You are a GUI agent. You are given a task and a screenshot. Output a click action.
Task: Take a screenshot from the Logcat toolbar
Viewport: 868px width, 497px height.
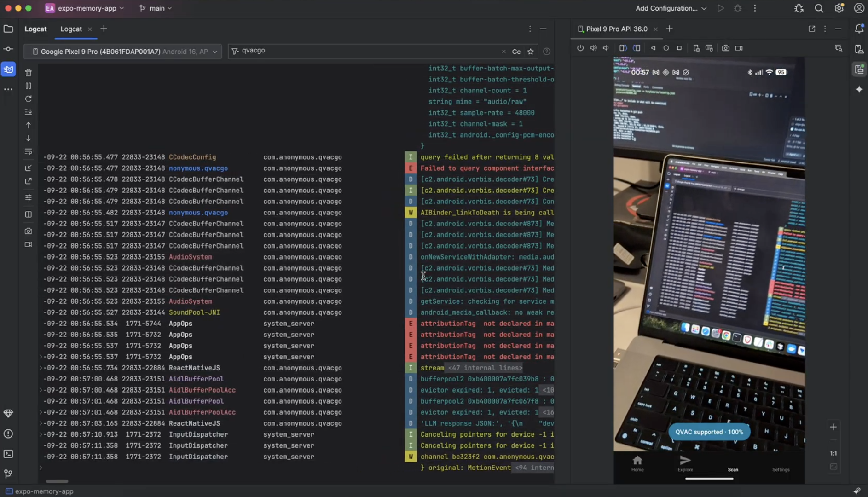tap(29, 231)
